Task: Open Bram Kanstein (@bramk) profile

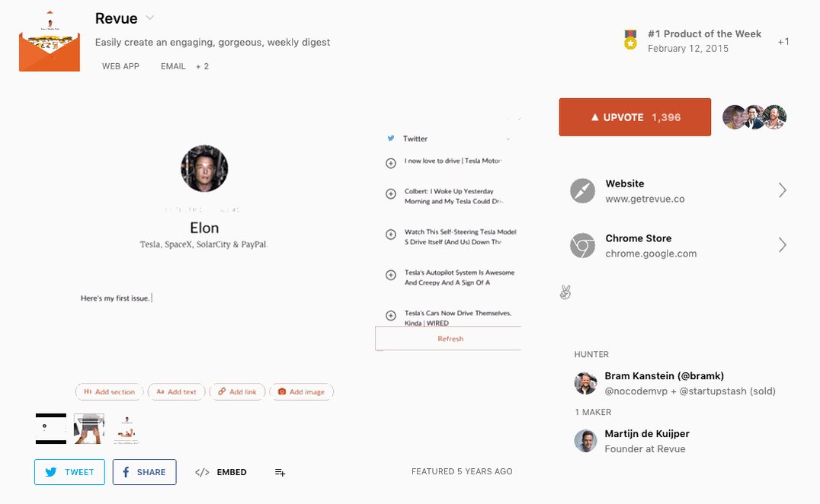Action: tap(665, 376)
